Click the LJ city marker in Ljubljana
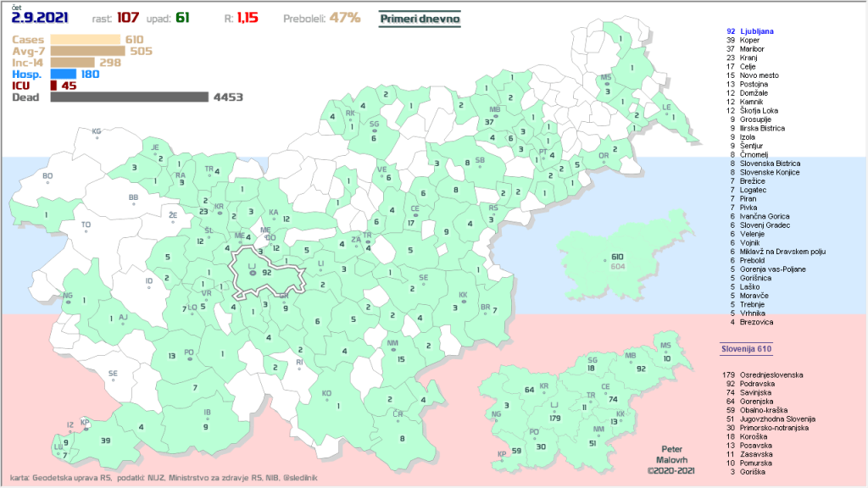Viewport: 868px width, 488px height. (x=252, y=273)
